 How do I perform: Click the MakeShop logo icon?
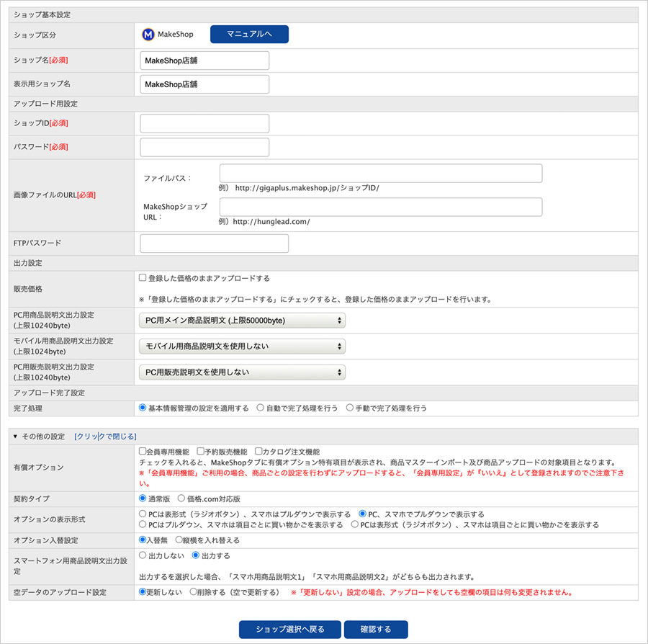click(x=148, y=35)
